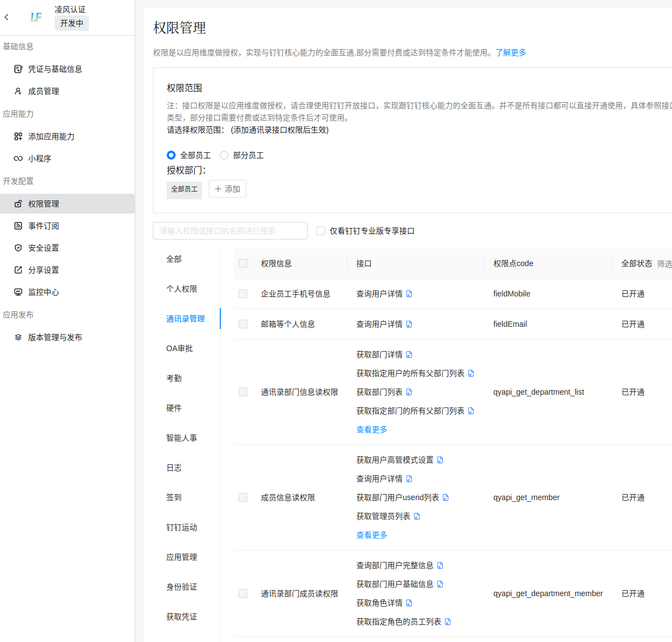Click the back arrow beside the app logo
This screenshot has width=672, height=642.
[x=7, y=17]
